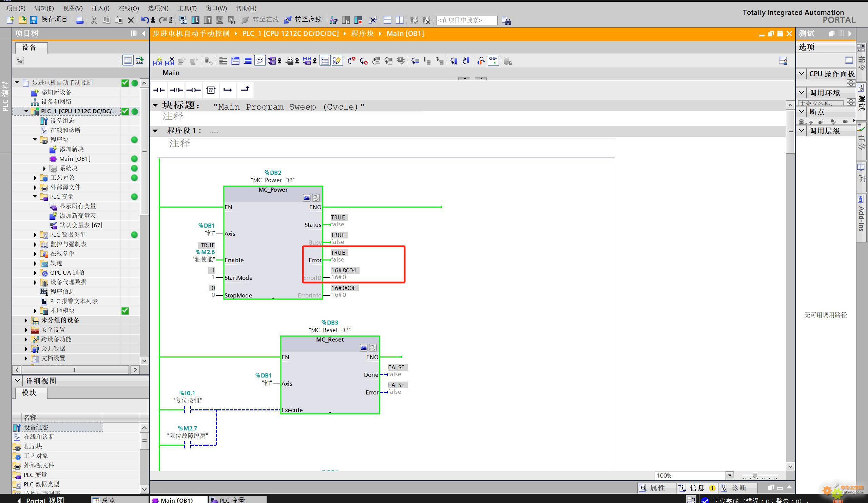Insert a normally open contact
Screen dimensions: 868x503
159,90
